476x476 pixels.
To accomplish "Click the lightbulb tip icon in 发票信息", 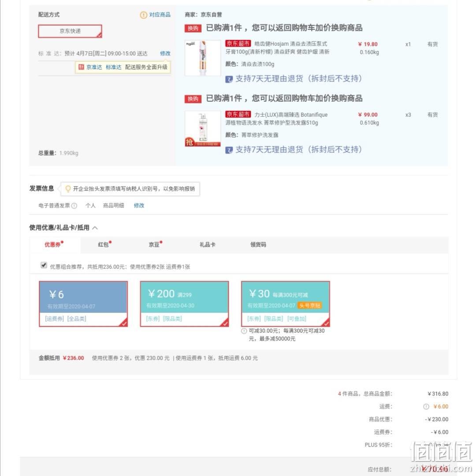I will click(68, 189).
